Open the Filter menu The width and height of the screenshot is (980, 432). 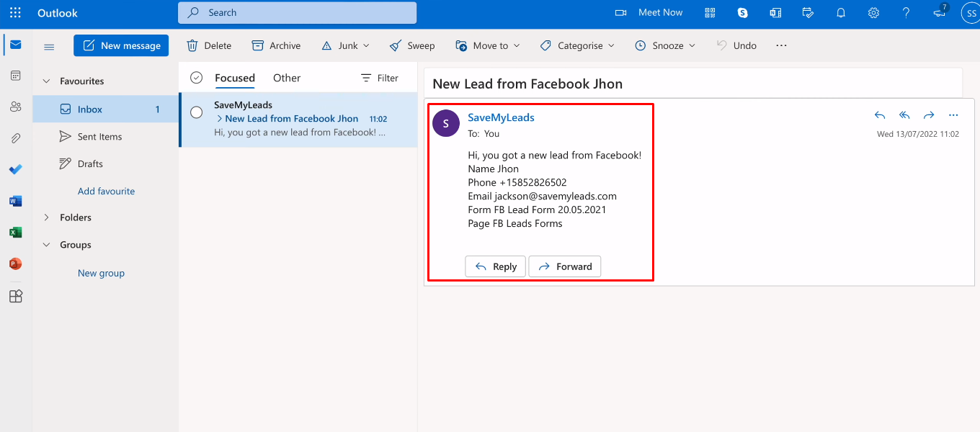click(x=379, y=78)
